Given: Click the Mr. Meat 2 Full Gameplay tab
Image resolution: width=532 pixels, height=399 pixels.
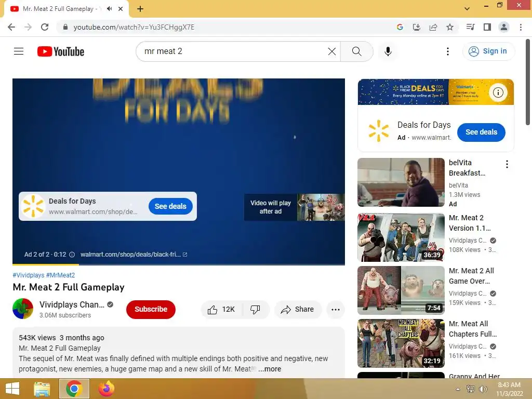Looking at the screenshot, I should pyautogui.click(x=66, y=9).
